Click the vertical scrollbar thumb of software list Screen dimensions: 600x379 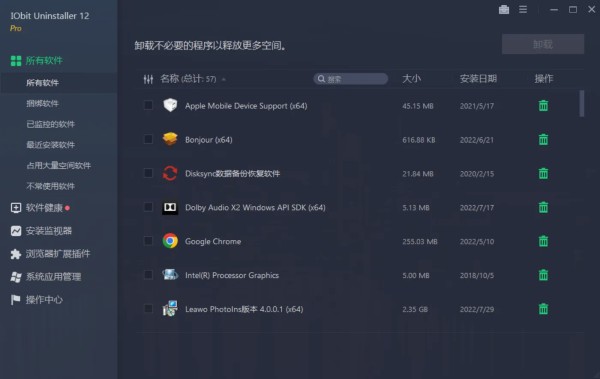point(582,103)
